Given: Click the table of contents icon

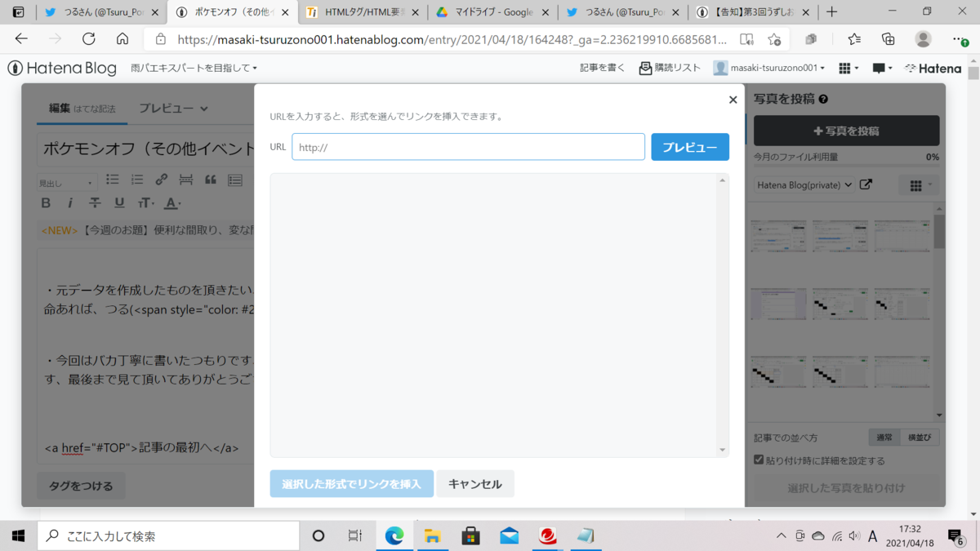Looking at the screenshot, I should [x=234, y=180].
